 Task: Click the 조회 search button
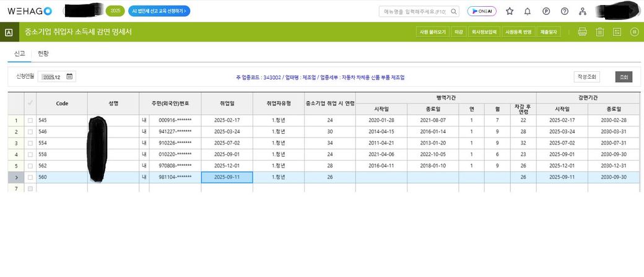[623, 77]
